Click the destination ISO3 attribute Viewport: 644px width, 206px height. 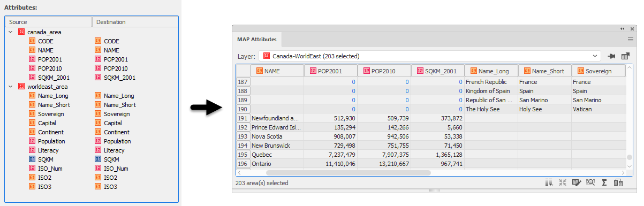[x=110, y=187]
